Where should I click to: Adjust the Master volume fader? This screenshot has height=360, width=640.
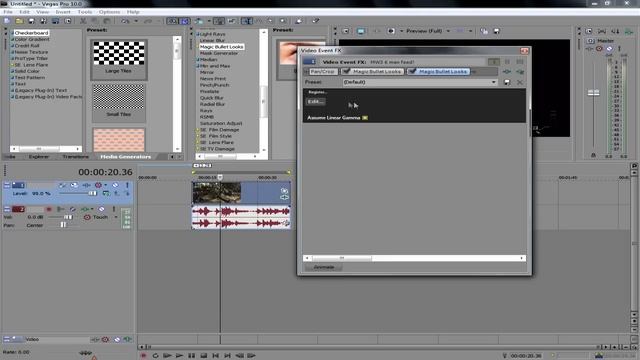(x=593, y=93)
